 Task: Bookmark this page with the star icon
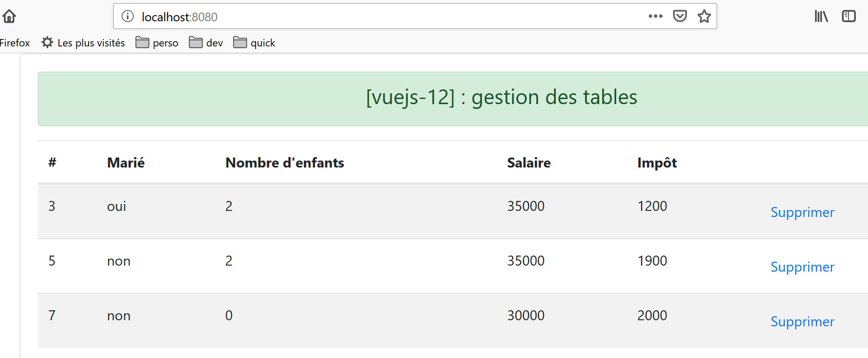[704, 16]
